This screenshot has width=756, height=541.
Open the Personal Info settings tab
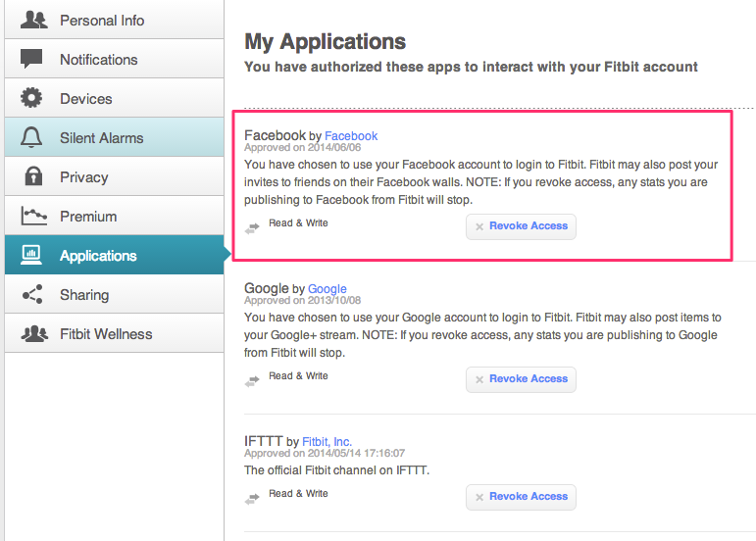(115, 20)
